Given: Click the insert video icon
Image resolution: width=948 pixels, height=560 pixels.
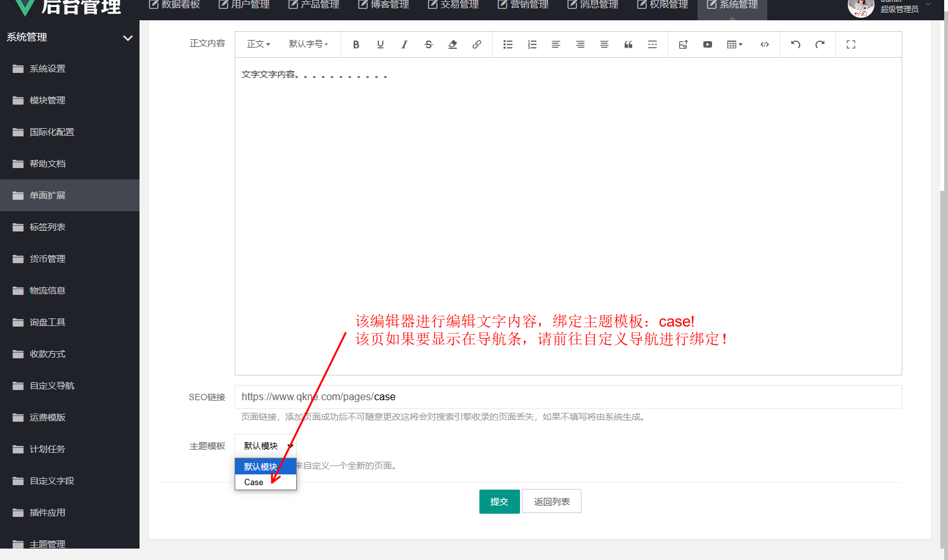Looking at the screenshot, I should (708, 44).
